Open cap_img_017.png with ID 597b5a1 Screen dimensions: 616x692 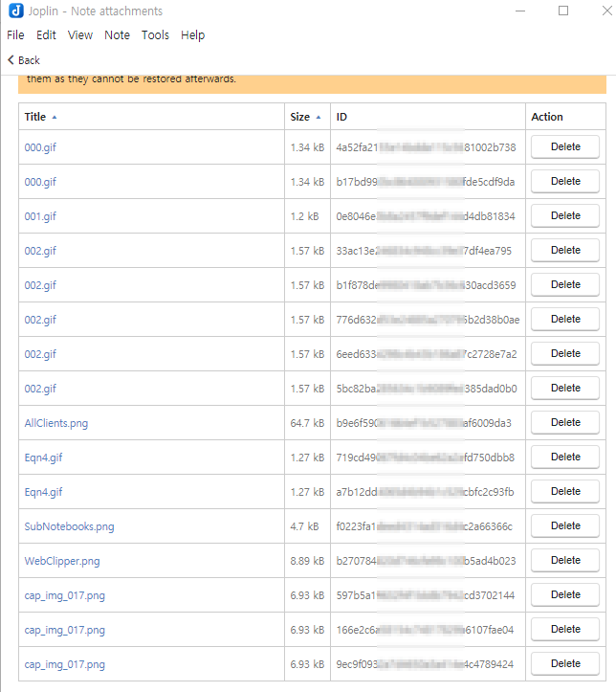point(64,595)
